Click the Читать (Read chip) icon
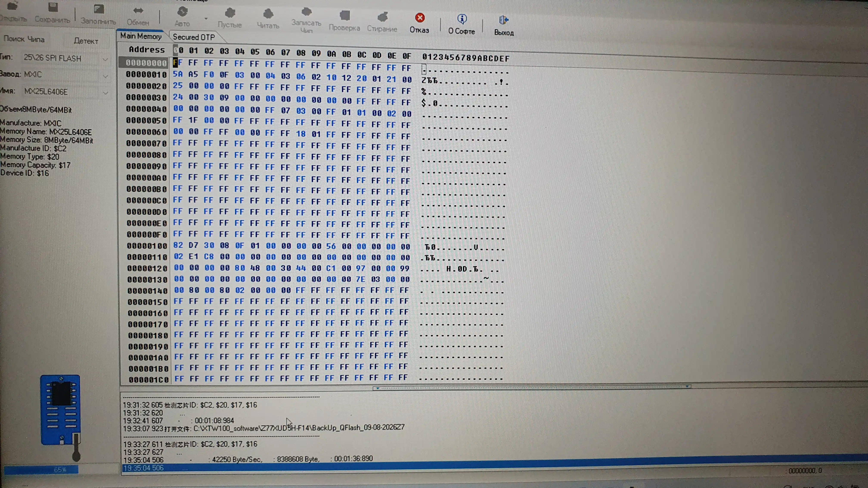Viewport: 868px width, 488px height. 268,14
